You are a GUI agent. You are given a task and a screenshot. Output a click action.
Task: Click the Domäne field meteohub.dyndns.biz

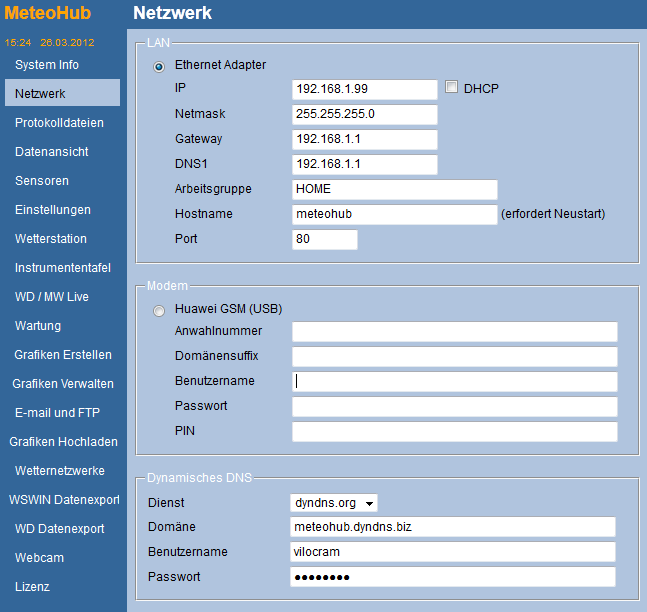pyautogui.click(x=453, y=527)
